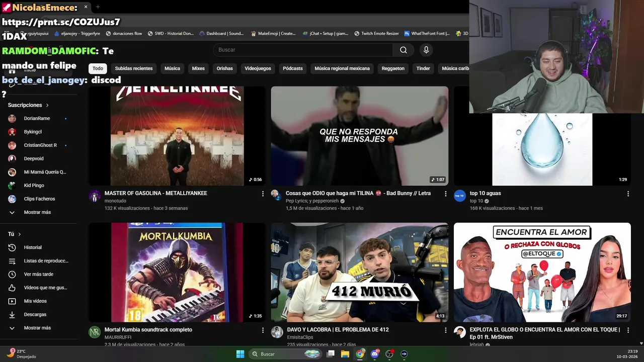Open options menu for Cosas que ODIO video
The image size is (644, 362).
(445, 194)
